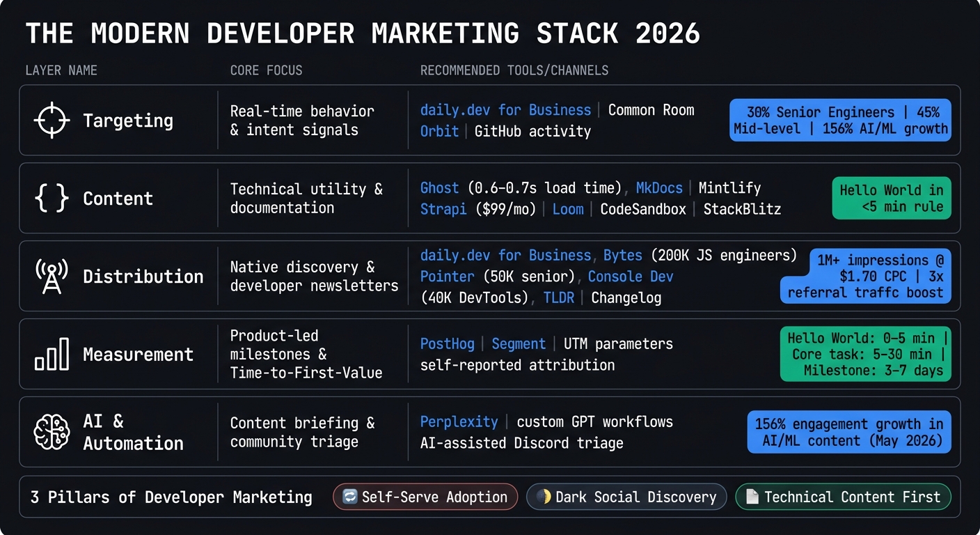Screen dimensions: 980x535
Task: Click the Self-Serve Adoption refresh icon
Action: [349, 497]
